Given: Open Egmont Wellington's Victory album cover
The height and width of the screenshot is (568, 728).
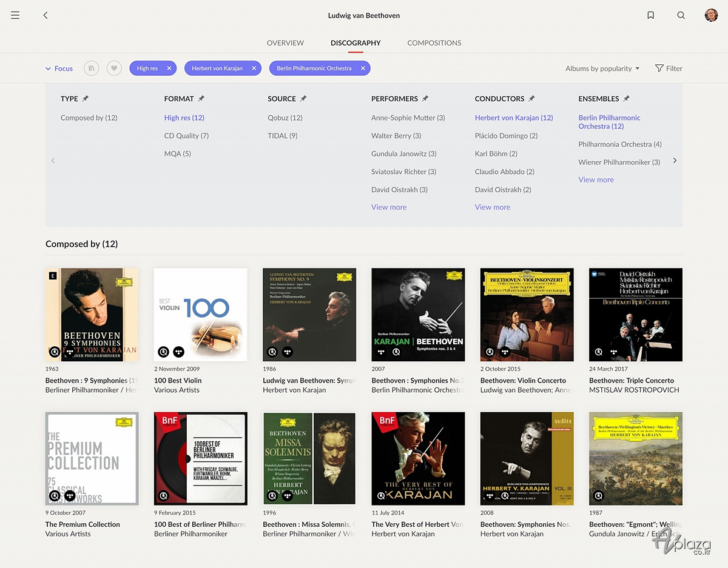Looking at the screenshot, I should (636, 459).
